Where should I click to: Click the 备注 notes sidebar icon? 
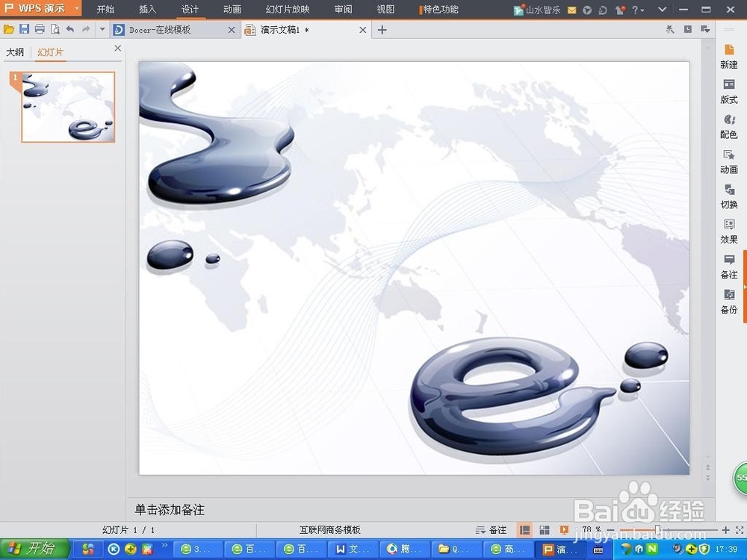[729, 267]
